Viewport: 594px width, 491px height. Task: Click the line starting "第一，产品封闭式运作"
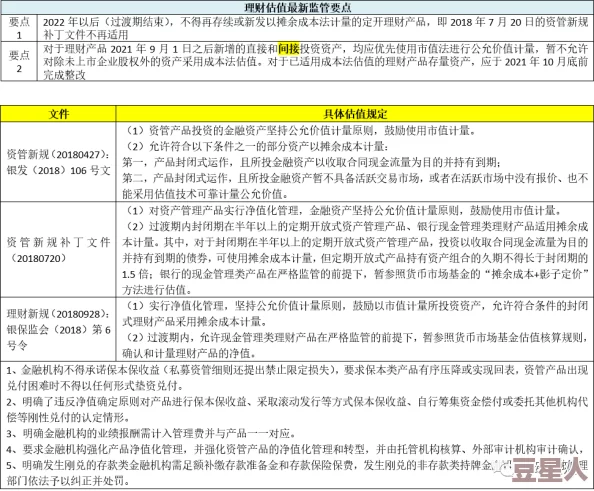tap(312, 163)
